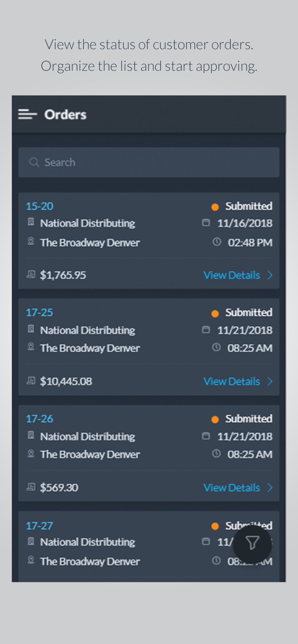This screenshot has height=644, width=298.
Task: Open View Details for the $1,765.95 order
Action: (x=232, y=275)
